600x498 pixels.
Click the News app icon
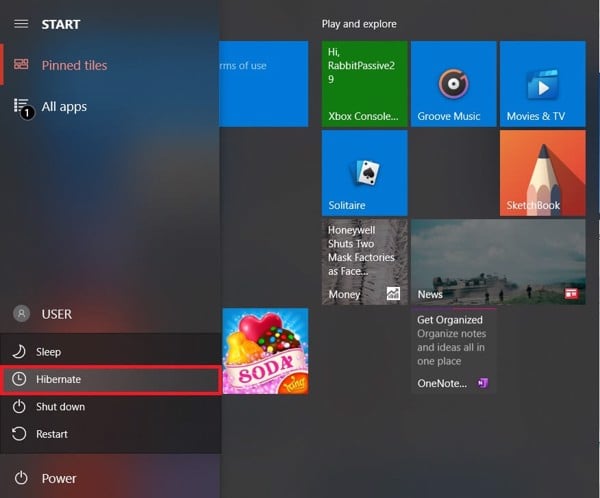click(571, 294)
